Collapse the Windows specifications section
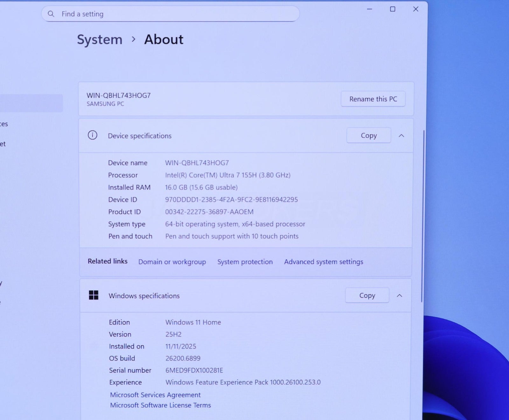 pos(400,296)
